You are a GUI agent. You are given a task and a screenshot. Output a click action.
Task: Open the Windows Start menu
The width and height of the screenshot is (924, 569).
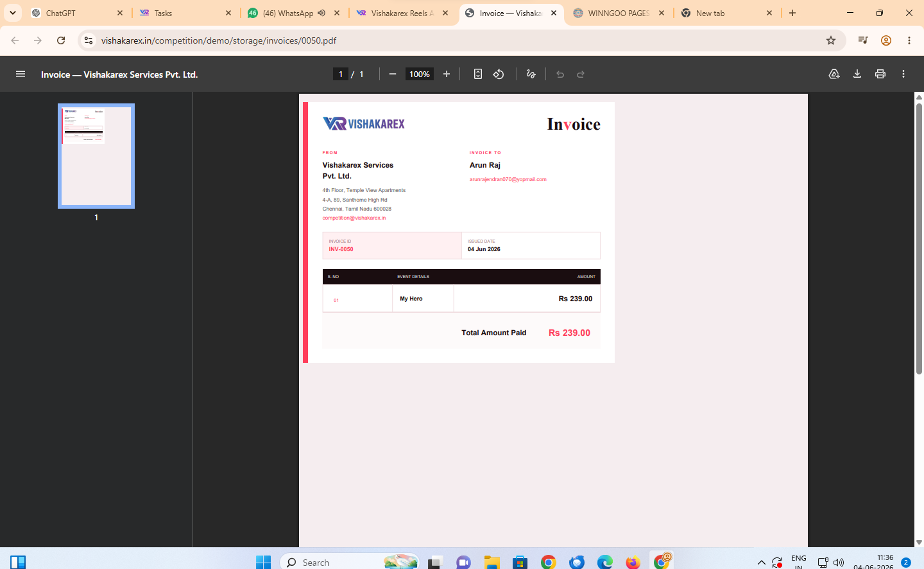(x=263, y=562)
